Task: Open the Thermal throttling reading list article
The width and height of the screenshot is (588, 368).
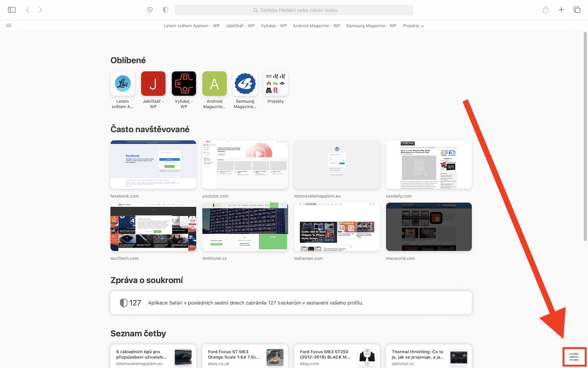Action: tap(429, 356)
